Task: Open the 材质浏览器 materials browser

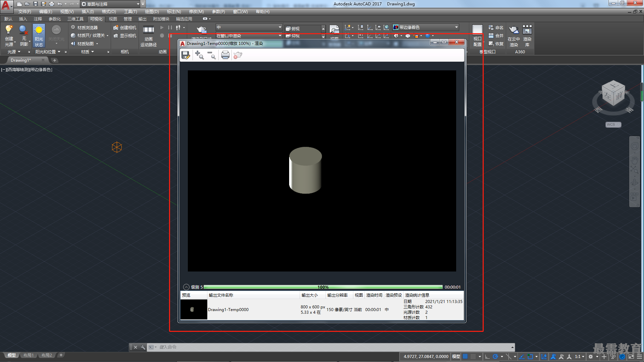Action: point(85,27)
